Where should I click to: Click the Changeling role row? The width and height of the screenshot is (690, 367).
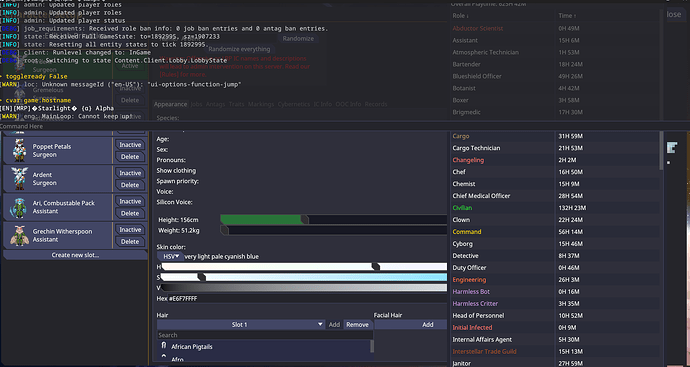click(554, 160)
